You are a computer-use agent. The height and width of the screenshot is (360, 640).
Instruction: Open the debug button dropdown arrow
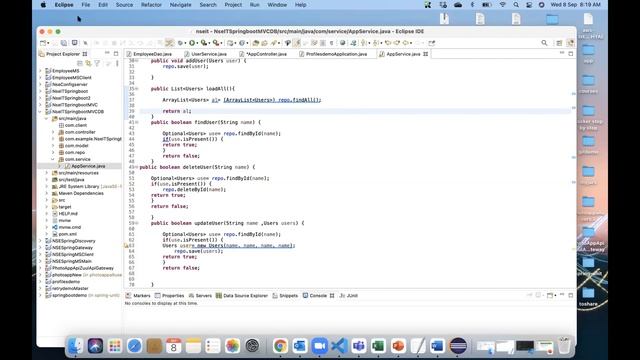tap(185, 43)
